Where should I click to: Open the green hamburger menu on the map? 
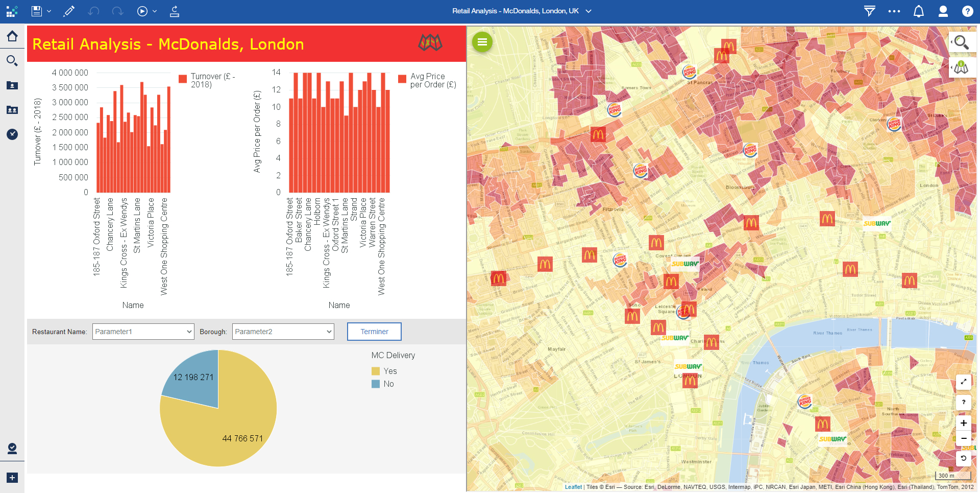pos(482,42)
